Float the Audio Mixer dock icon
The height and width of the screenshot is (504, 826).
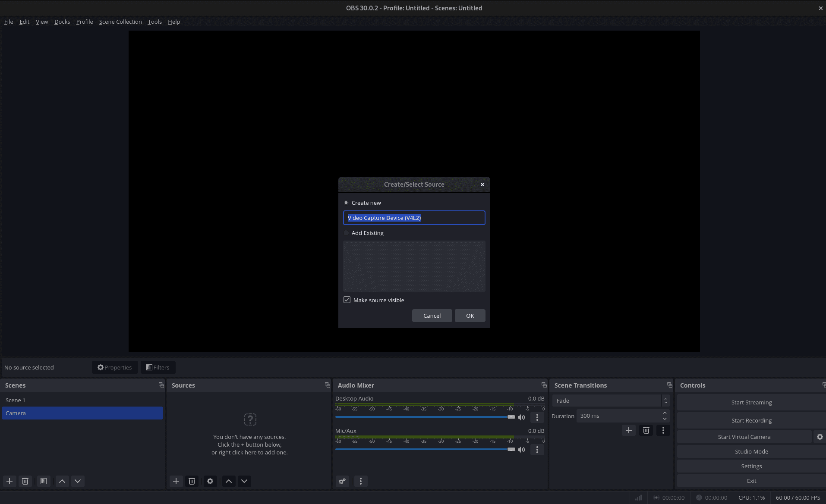544,385
